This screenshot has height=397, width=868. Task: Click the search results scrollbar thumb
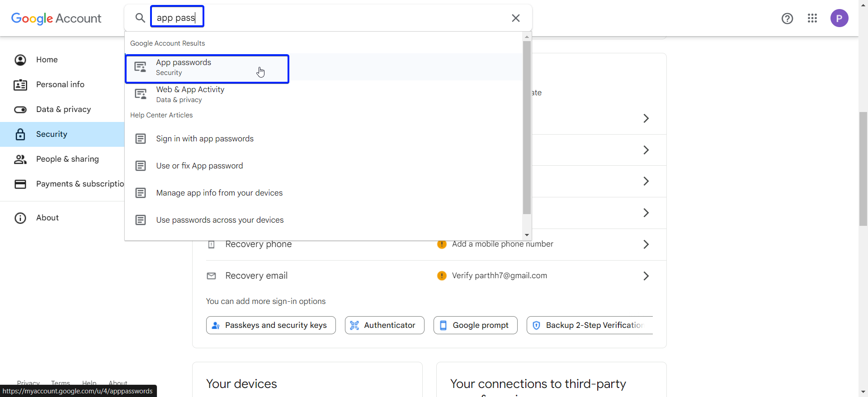coord(527,127)
